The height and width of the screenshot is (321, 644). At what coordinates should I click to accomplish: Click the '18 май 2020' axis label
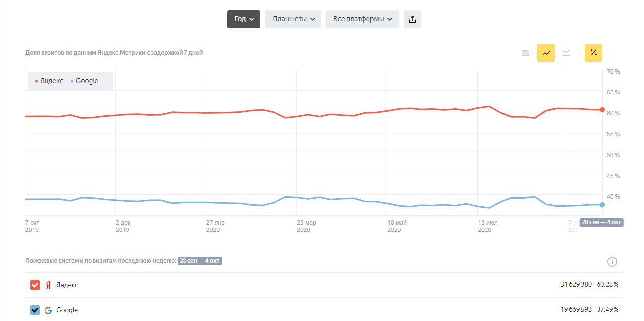click(x=397, y=226)
